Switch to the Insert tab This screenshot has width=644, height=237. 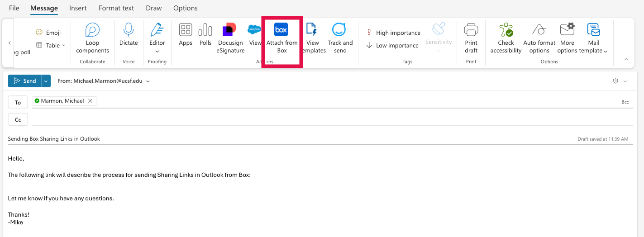[78, 8]
